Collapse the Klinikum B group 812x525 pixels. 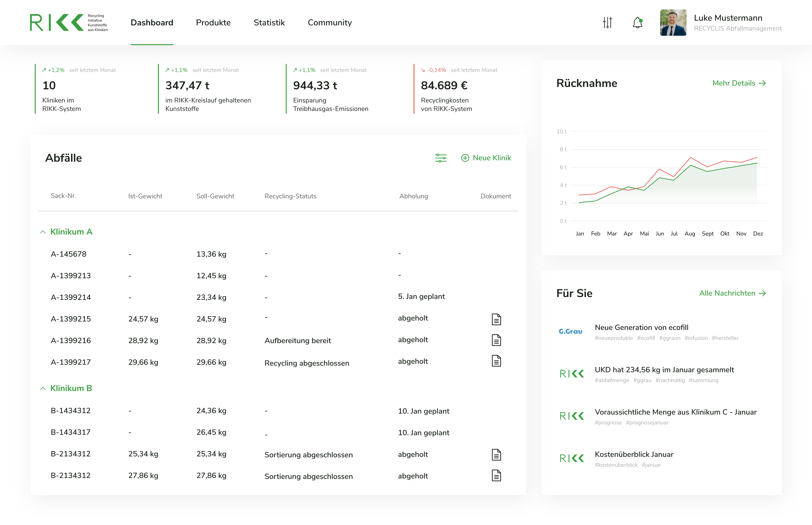pyautogui.click(x=43, y=388)
